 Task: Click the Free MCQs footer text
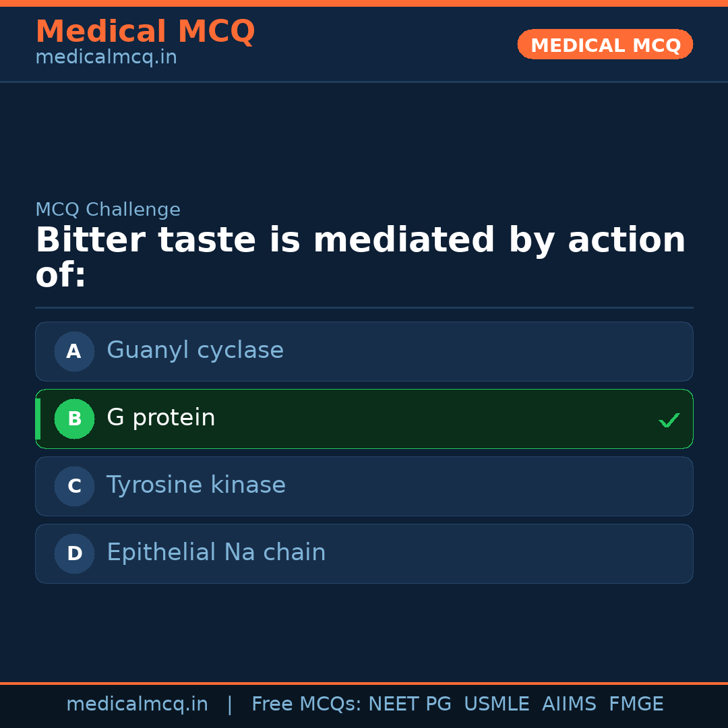pos(306,704)
